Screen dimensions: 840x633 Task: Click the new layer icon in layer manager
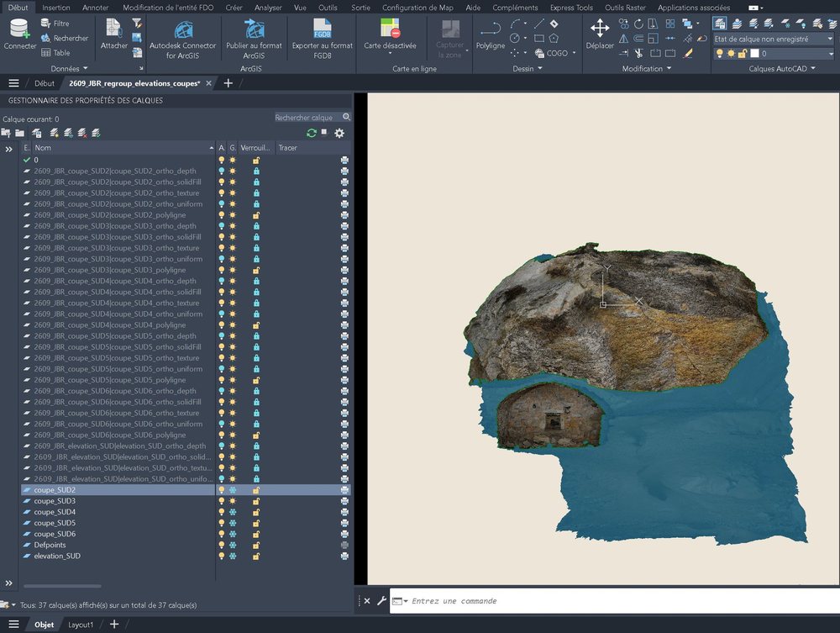(54, 133)
